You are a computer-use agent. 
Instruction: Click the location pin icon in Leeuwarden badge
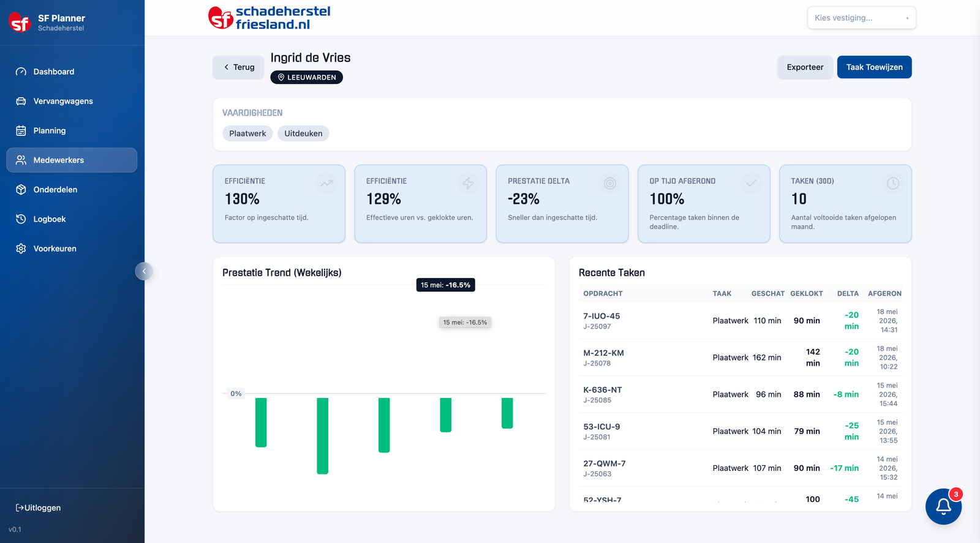[x=281, y=77]
